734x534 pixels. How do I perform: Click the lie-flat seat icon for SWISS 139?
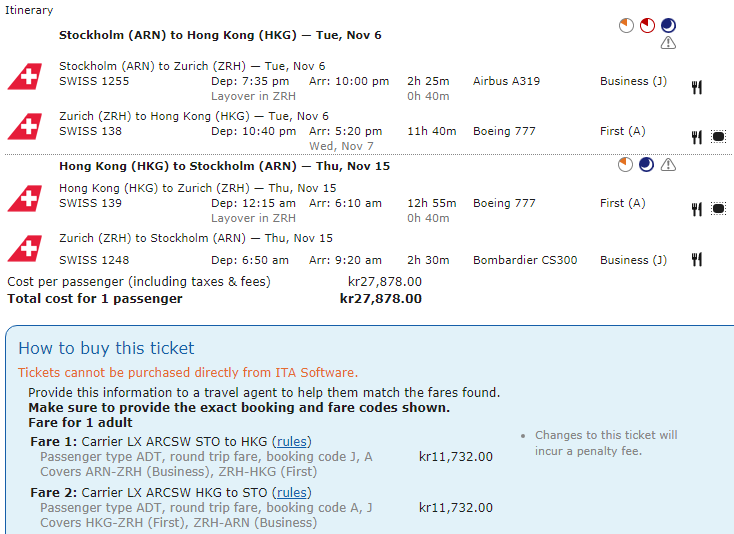(718, 209)
